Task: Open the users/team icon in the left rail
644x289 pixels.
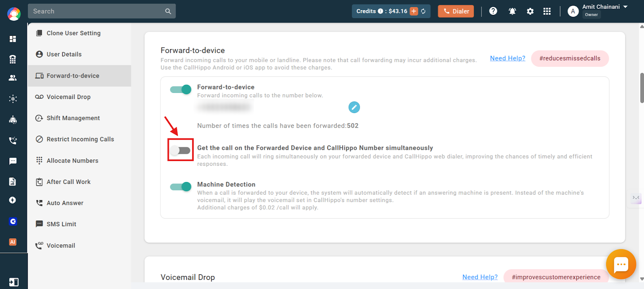Action: 13,78
